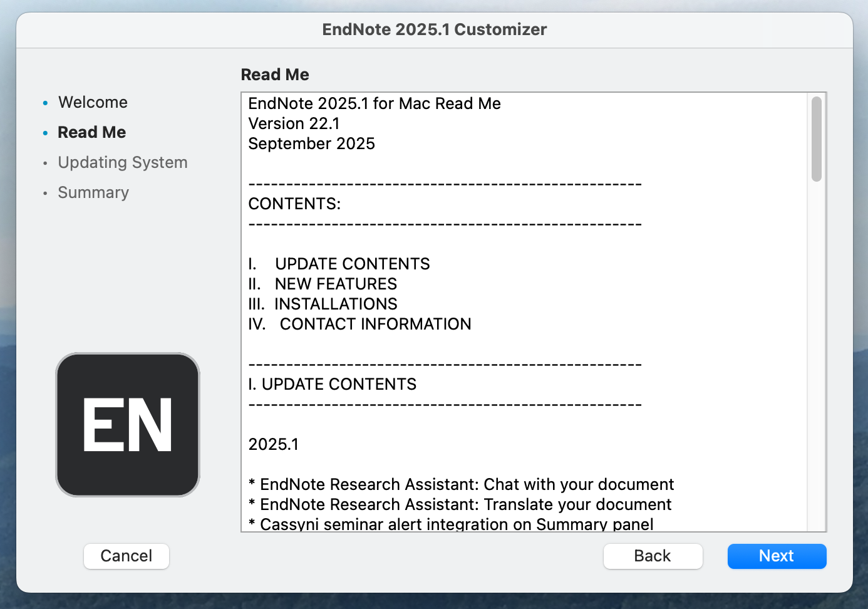This screenshot has width=868, height=609.
Task: Click 'III. INSTALLATIONS' contents entry
Action: point(323,304)
